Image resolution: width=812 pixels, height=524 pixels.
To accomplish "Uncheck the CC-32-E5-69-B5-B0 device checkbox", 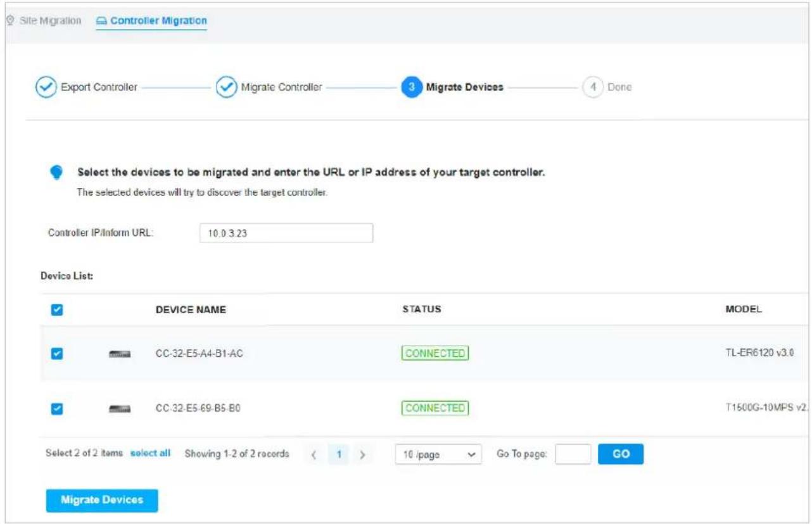I will pyautogui.click(x=56, y=409).
